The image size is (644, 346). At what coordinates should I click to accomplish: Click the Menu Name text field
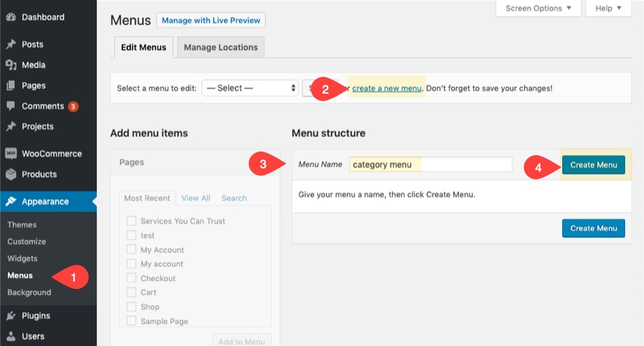430,165
